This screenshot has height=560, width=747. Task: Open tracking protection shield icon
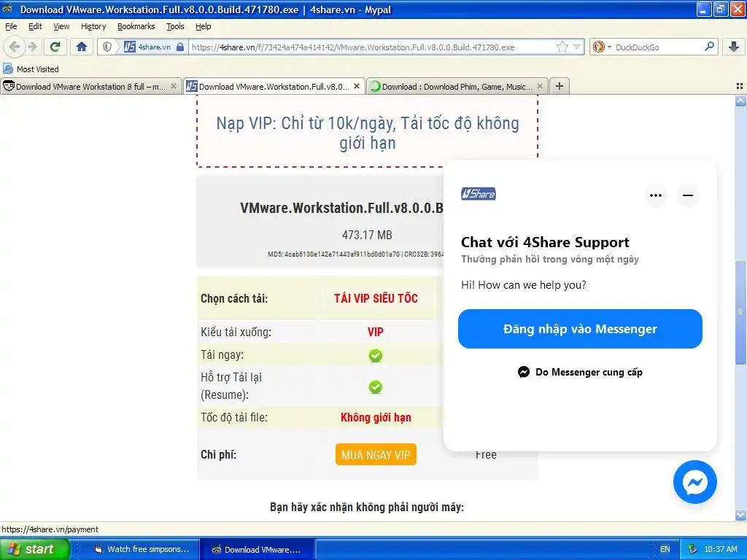point(107,47)
